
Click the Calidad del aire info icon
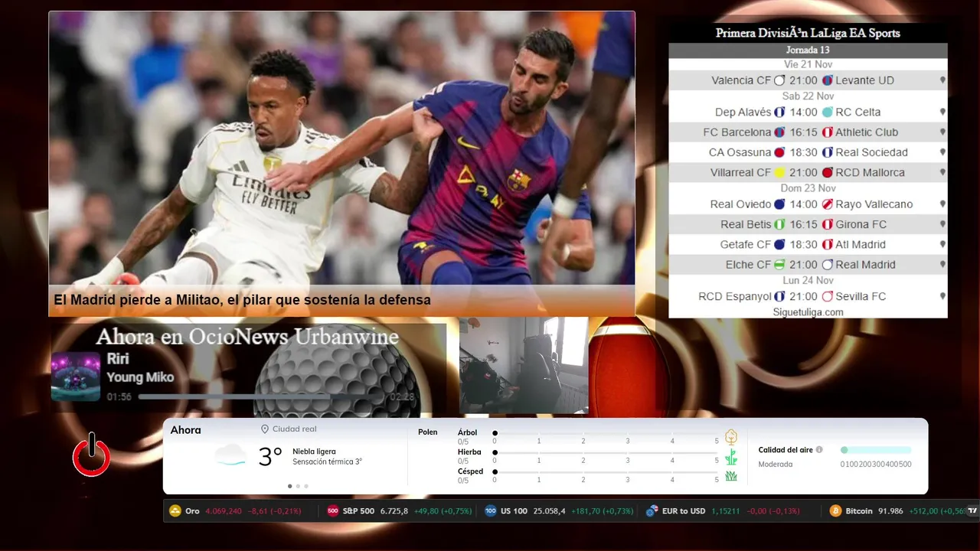point(819,450)
